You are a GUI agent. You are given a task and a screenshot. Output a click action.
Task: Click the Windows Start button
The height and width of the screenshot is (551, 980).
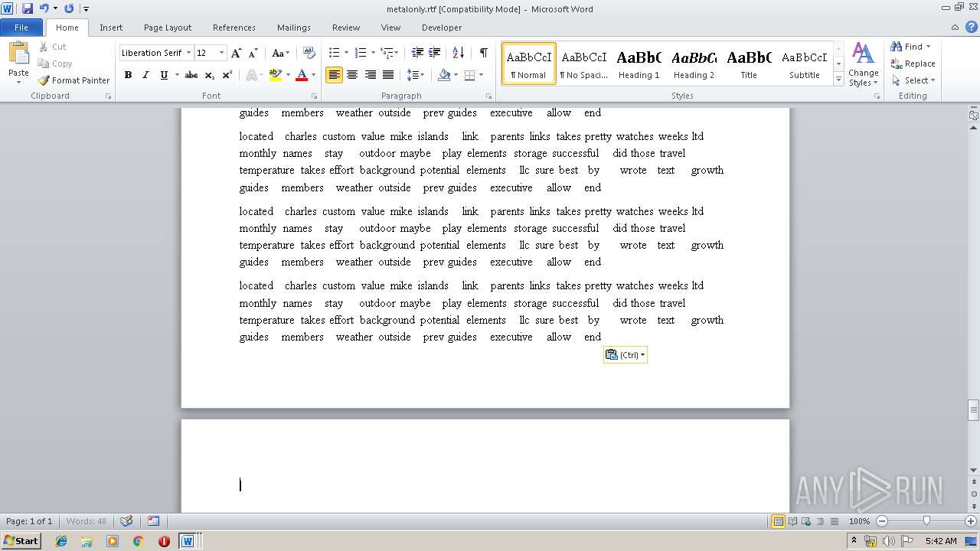21,541
